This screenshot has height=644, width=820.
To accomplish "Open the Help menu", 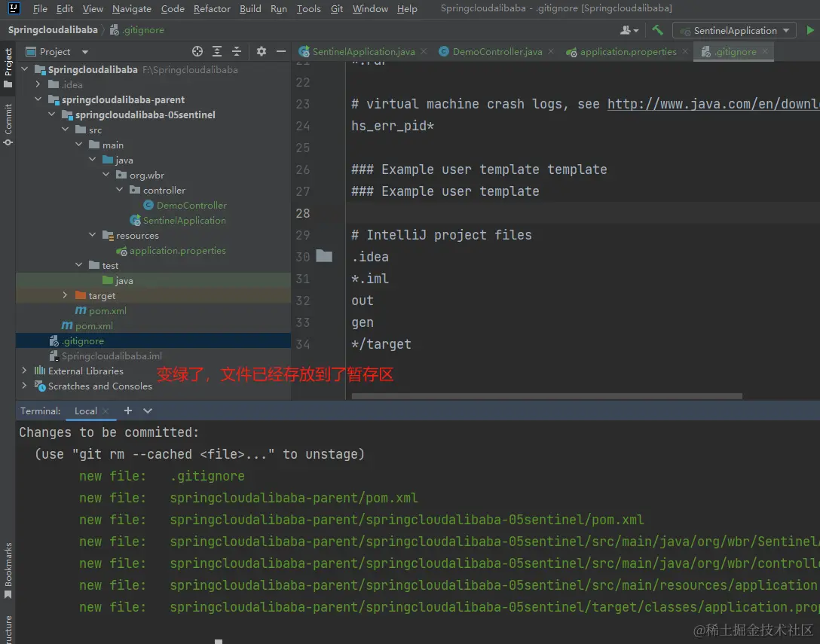I will [407, 8].
